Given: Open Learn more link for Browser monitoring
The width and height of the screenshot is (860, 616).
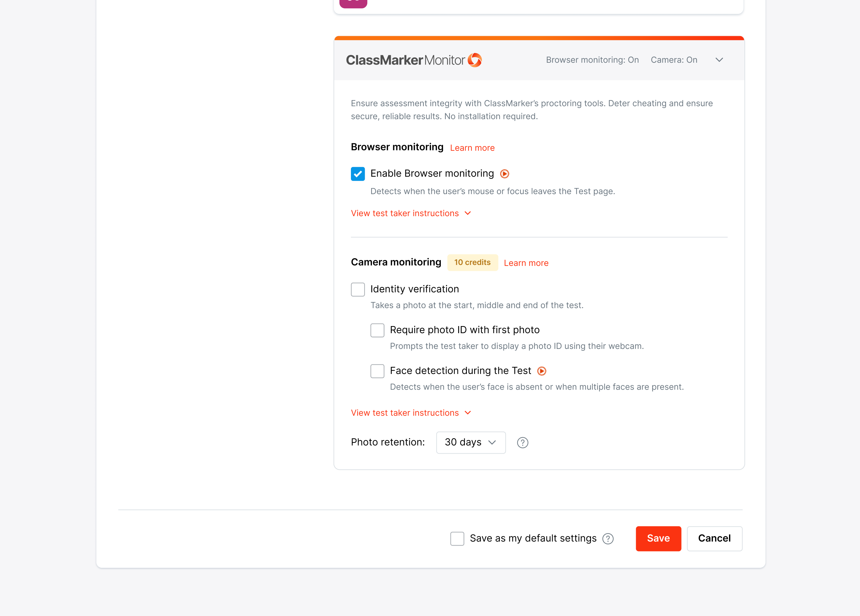Looking at the screenshot, I should pyautogui.click(x=472, y=148).
